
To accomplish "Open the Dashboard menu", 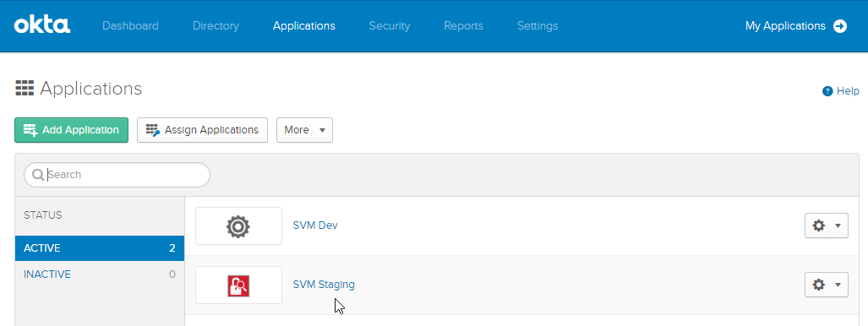I will pos(131,26).
